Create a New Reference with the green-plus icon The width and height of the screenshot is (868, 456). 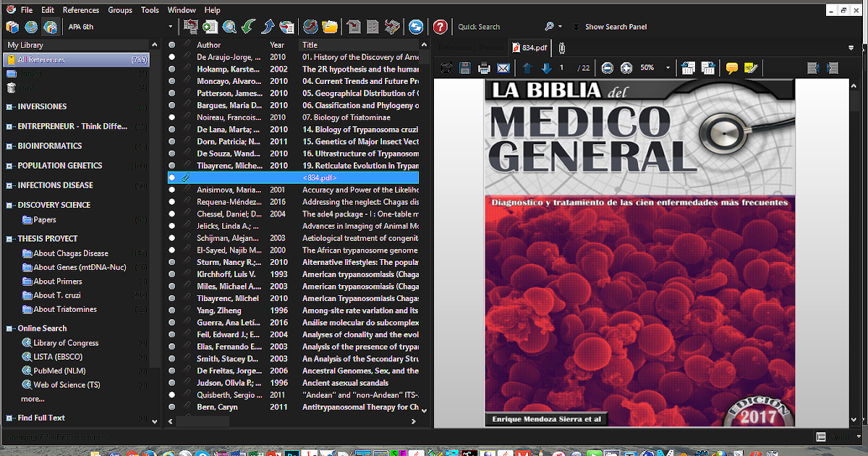click(x=210, y=27)
